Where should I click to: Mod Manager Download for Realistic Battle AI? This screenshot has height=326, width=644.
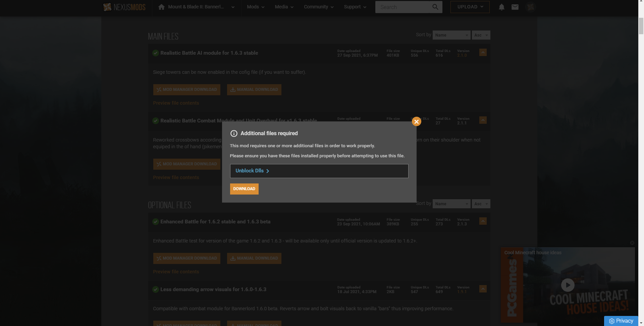click(187, 90)
